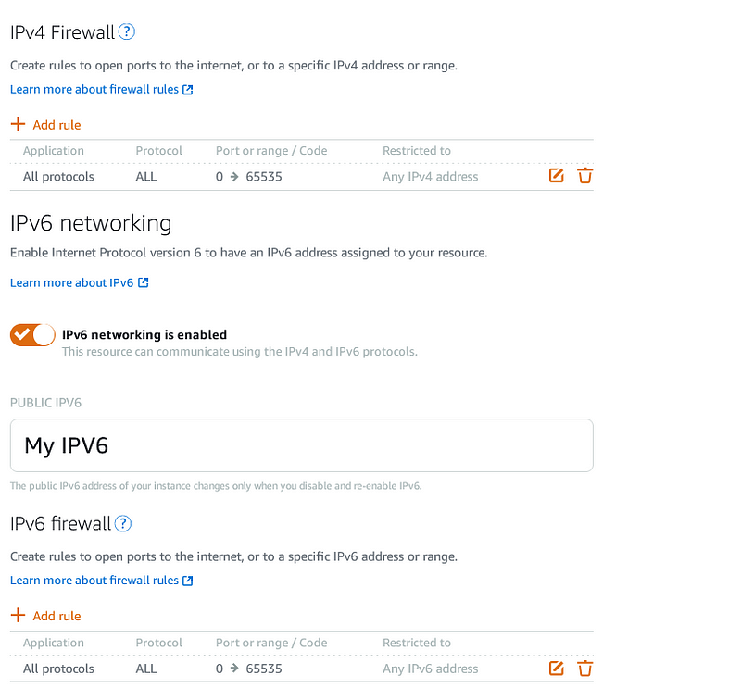Disable the IPv6 networking toggle
741x700 pixels.
click(x=32, y=335)
